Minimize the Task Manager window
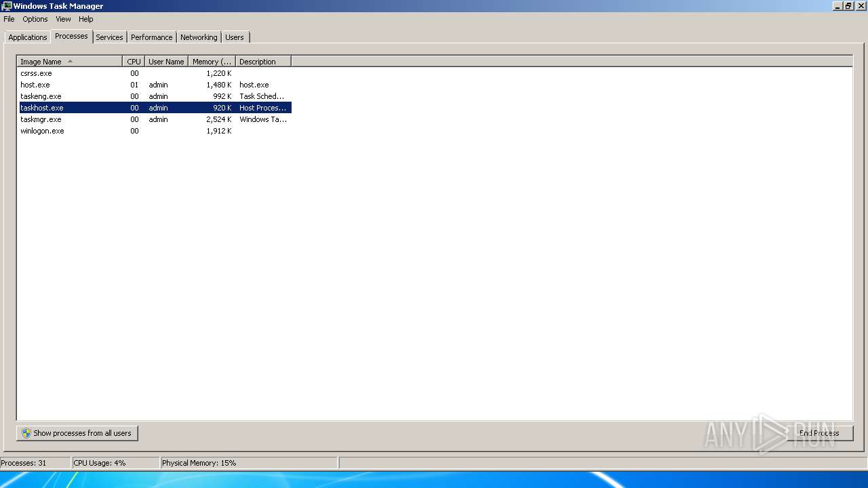This screenshot has width=868, height=488. coord(838,6)
